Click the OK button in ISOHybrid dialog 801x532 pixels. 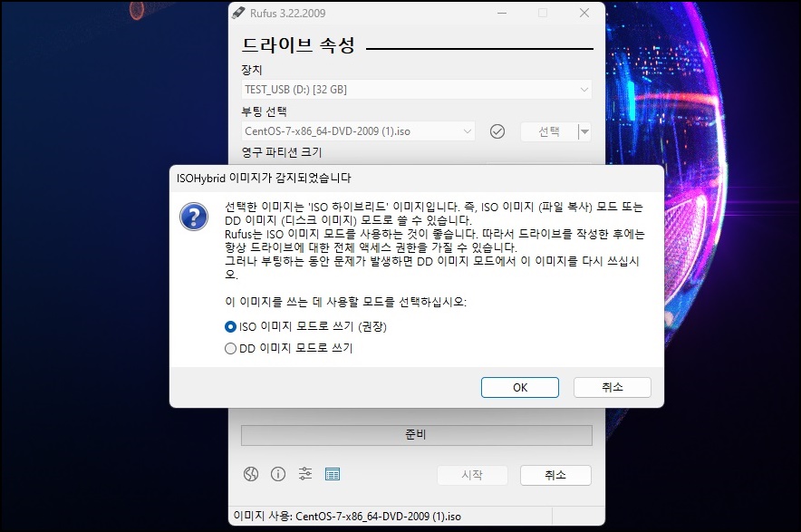pyautogui.click(x=519, y=387)
